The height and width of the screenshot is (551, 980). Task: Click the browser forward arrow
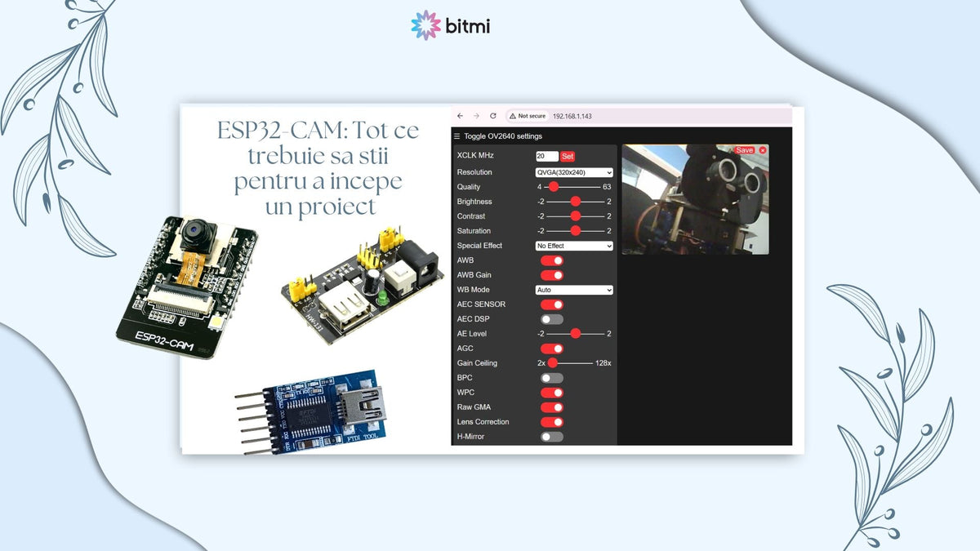pyautogui.click(x=477, y=116)
